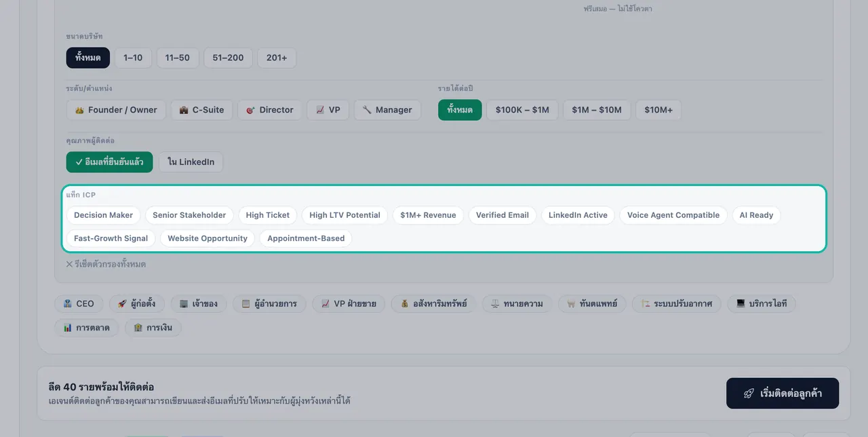This screenshot has width=868, height=437.
Task: Choose the 11–50 company size
Action: pos(178,58)
